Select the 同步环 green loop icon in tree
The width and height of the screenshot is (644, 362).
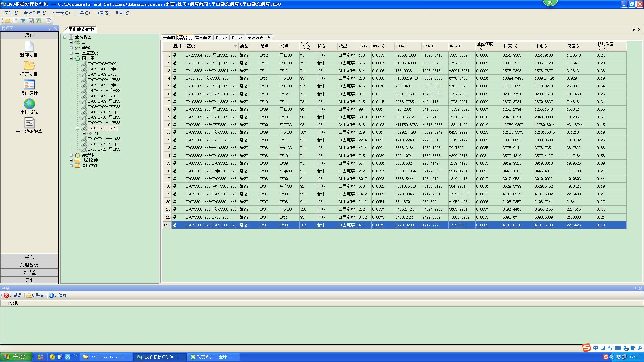(x=77, y=58)
